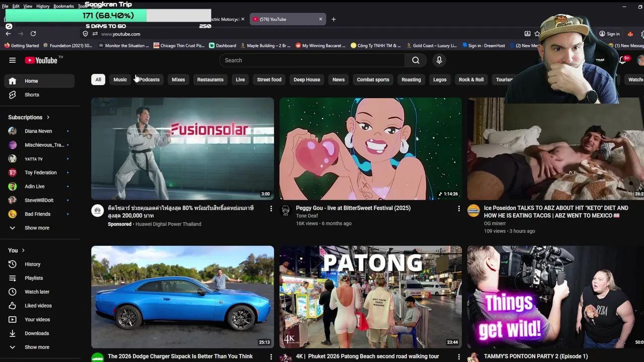Go to Home in the sidebar

(40, 81)
